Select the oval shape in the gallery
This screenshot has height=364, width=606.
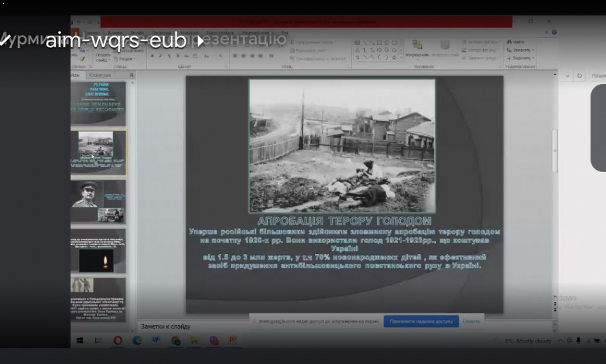click(x=387, y=43)
